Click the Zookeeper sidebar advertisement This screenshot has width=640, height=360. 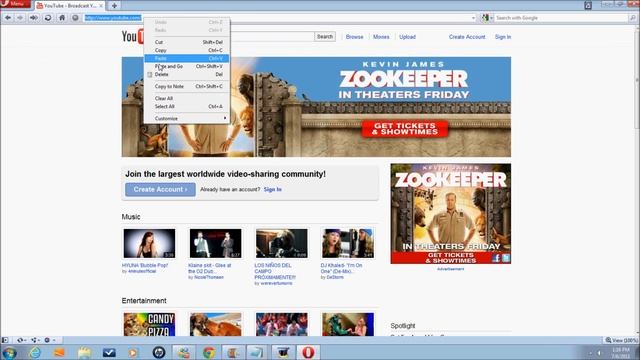point(451,213)
